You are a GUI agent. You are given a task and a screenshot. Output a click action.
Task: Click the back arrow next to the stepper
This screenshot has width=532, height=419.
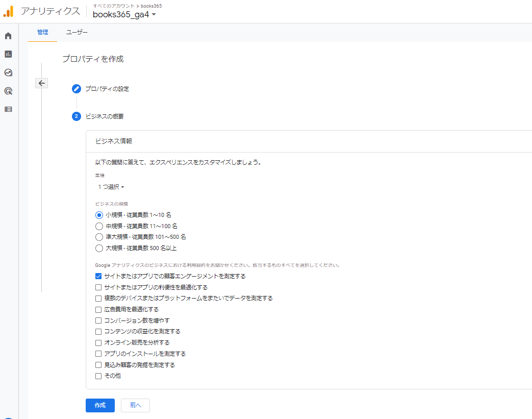41,83
